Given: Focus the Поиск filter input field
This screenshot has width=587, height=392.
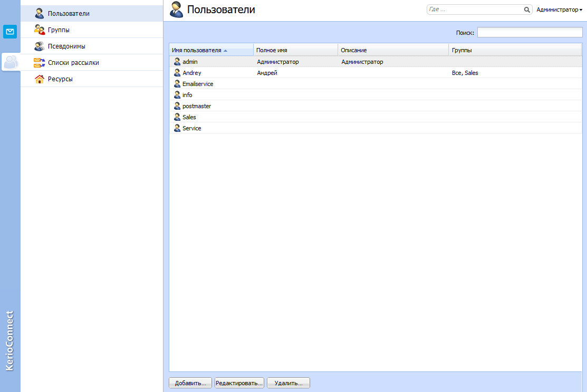Looking at the screenshot, I should coord(530,33).
